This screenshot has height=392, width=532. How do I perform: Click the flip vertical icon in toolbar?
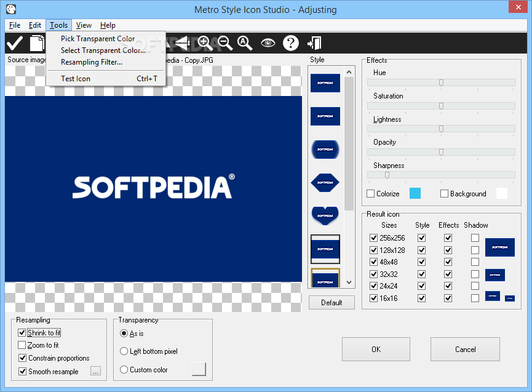183,43
